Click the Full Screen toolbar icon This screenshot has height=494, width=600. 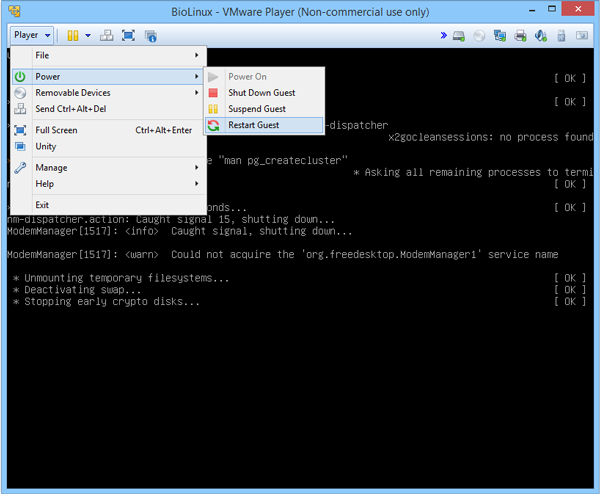[x=128, y=36]
